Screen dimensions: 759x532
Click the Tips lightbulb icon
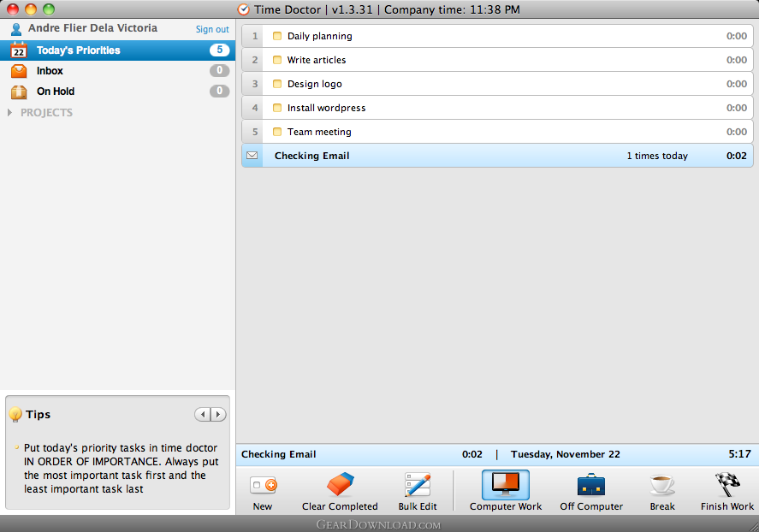tap(15, 415)
